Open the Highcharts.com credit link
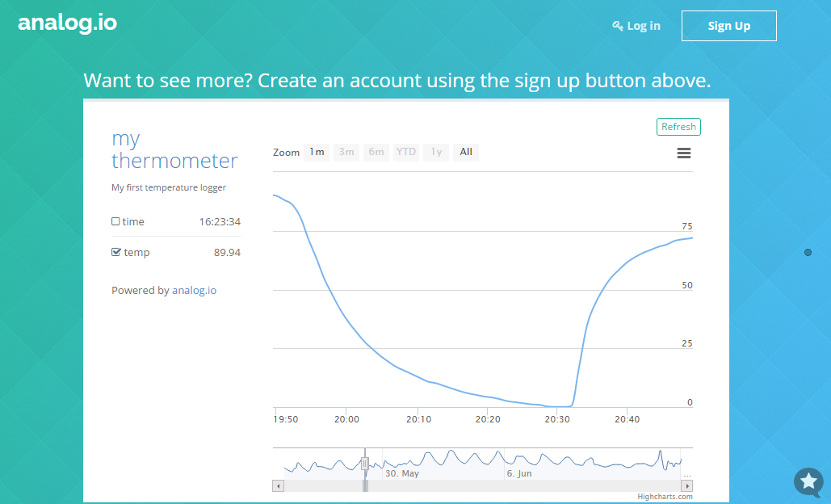Viewport: 831px width, 504px height. [665, 497]
